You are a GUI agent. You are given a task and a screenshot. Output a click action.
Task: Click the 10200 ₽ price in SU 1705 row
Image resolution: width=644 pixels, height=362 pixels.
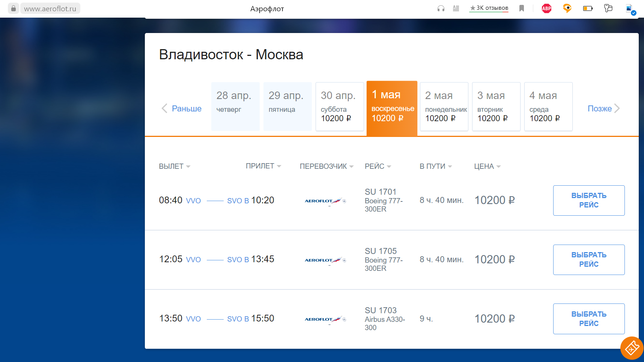pos(495,260)
